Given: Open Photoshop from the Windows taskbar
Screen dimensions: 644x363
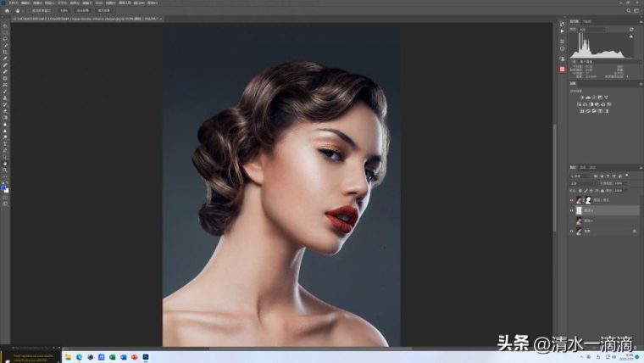Looking at the screenshot, I should pyautogui.click(x=146, y=357).
